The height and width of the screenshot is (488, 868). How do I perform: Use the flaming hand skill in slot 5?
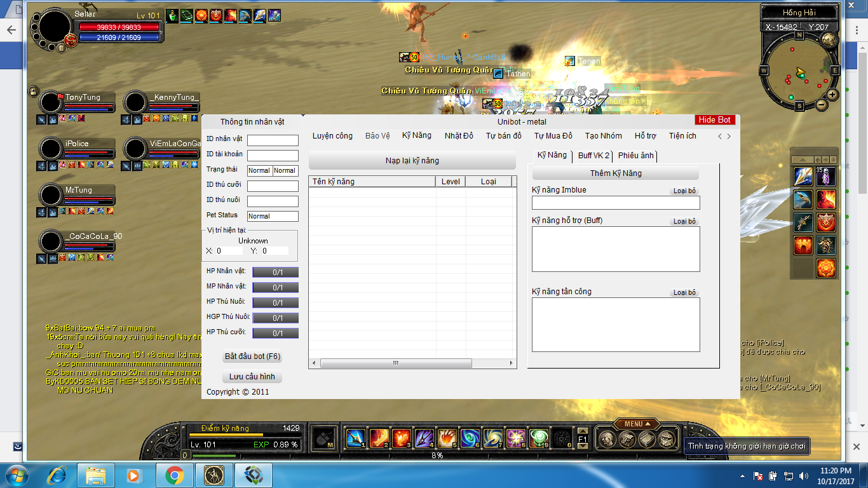447,438
